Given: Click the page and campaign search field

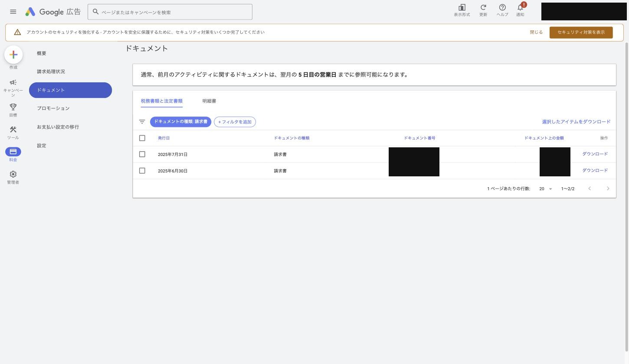Looking at the screenshot, I should pos(170,12).
